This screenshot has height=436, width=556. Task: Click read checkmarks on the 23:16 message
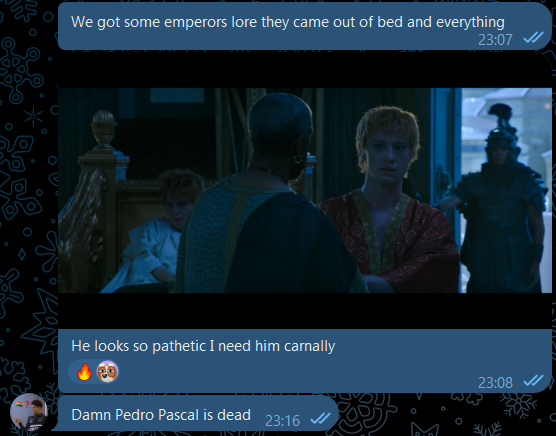point(321,419)
